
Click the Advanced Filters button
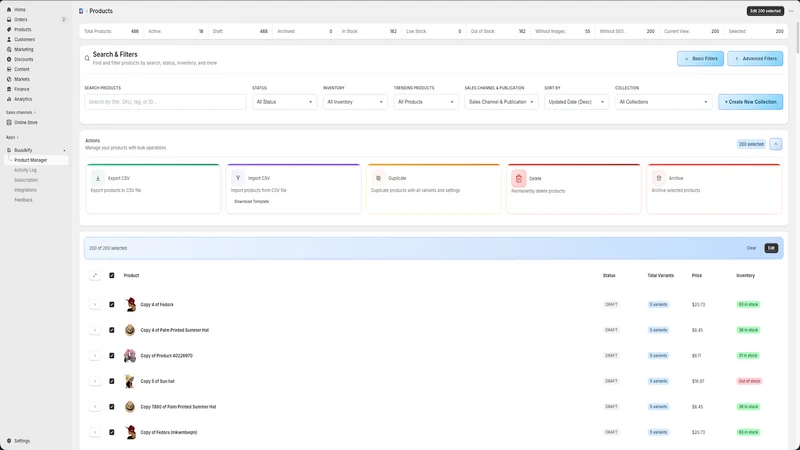755,59
